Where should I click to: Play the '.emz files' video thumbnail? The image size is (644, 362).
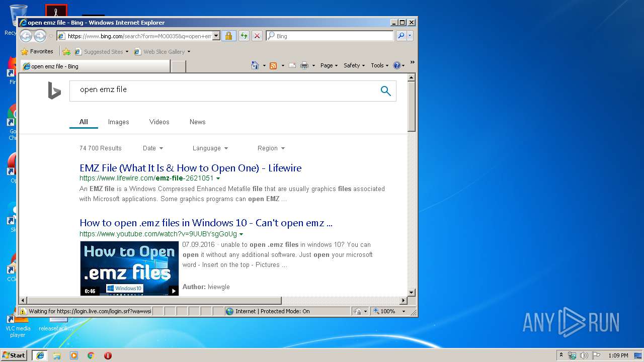tap(130, 268)
